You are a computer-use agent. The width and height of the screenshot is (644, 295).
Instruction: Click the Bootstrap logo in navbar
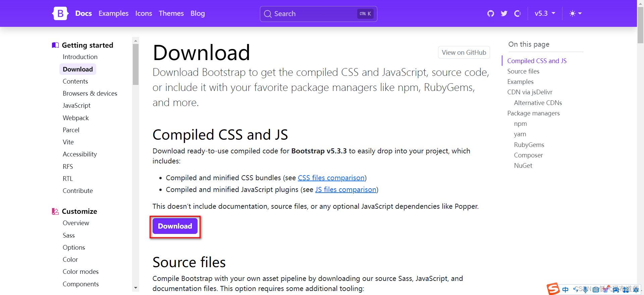tap(60, 13)
